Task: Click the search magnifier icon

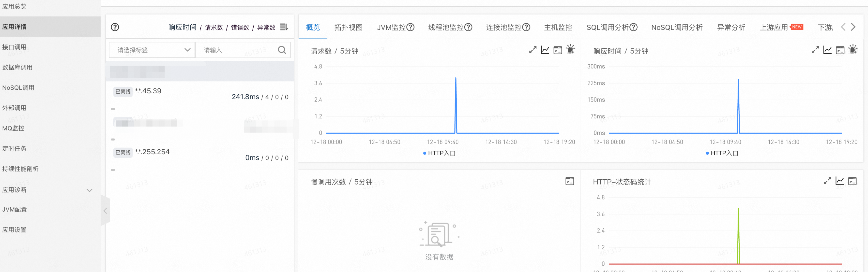Action: click(282, 50)
